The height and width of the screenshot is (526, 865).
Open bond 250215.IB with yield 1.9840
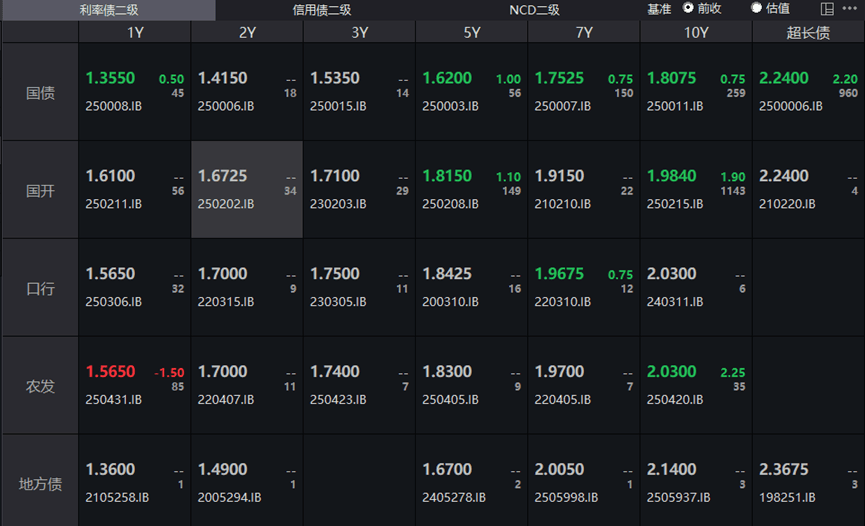(x=696, y=189)
